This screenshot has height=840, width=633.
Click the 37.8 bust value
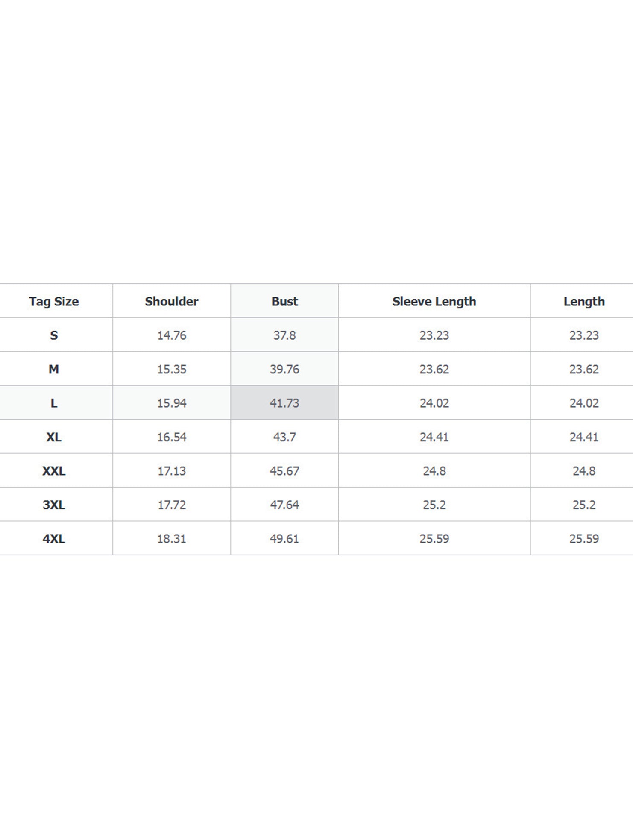[284, 335]
